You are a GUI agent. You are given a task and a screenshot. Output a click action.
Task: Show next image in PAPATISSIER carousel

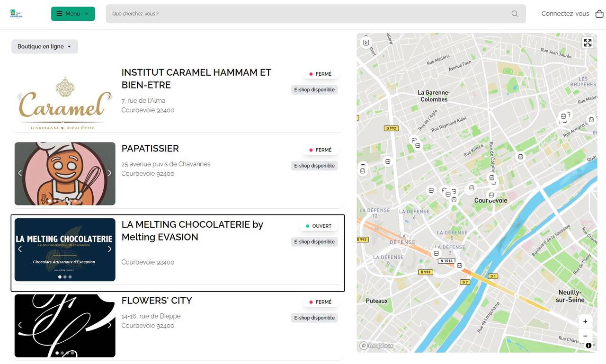[109, 173]
